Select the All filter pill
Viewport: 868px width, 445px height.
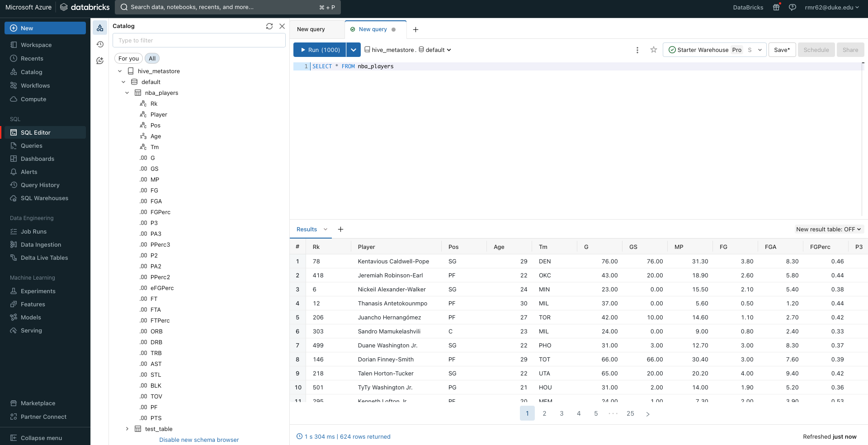pyautogui.click(x=152, y=58)
